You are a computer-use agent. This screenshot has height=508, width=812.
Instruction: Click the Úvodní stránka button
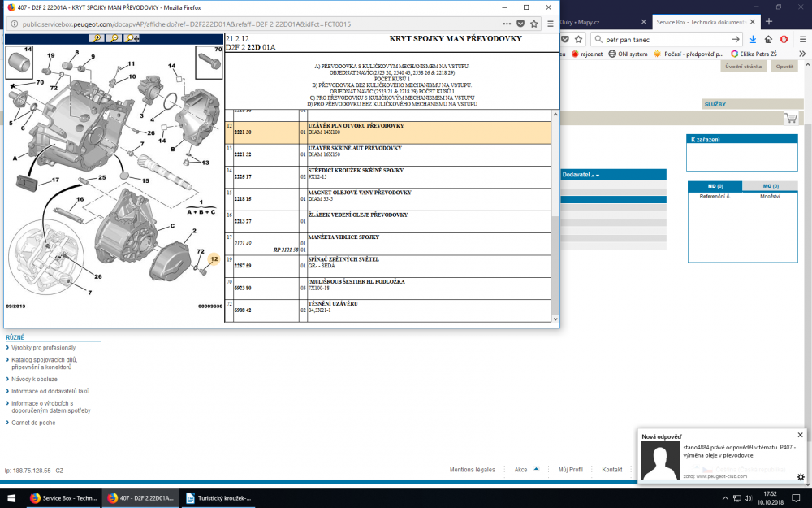(743, 67)
